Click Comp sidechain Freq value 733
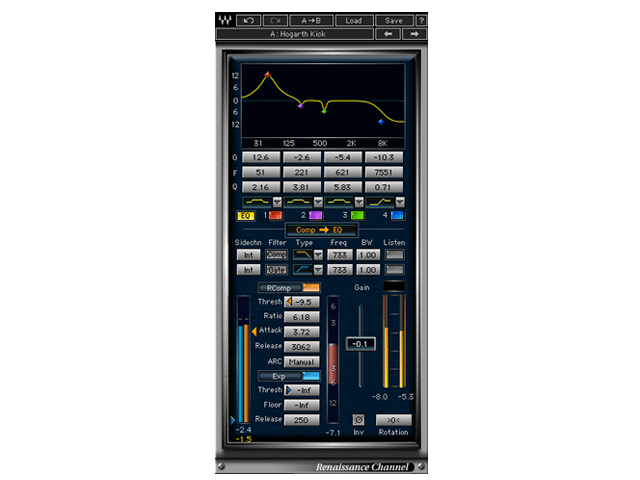 pyautogui.click(x=340, y=255)
